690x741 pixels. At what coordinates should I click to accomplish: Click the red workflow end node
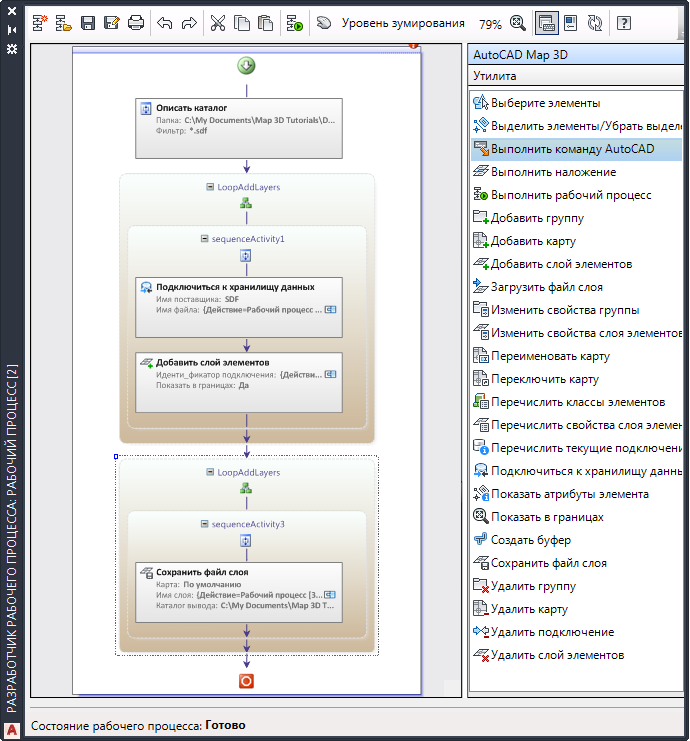point(246,681)
